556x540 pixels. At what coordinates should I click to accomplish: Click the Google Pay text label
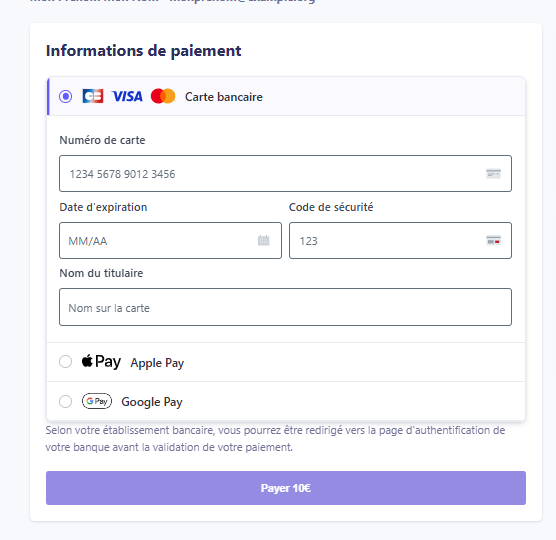pos(152,402)
